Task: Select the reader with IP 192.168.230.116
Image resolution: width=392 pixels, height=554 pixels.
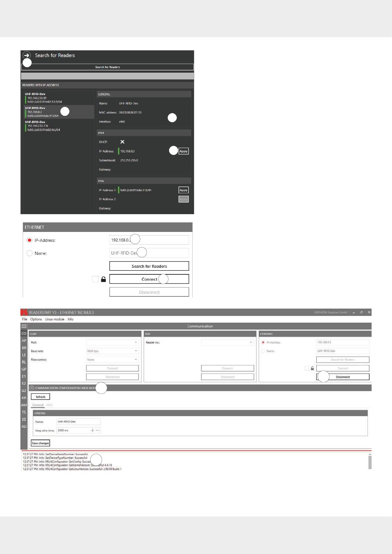Action: [x=59, y=126]
